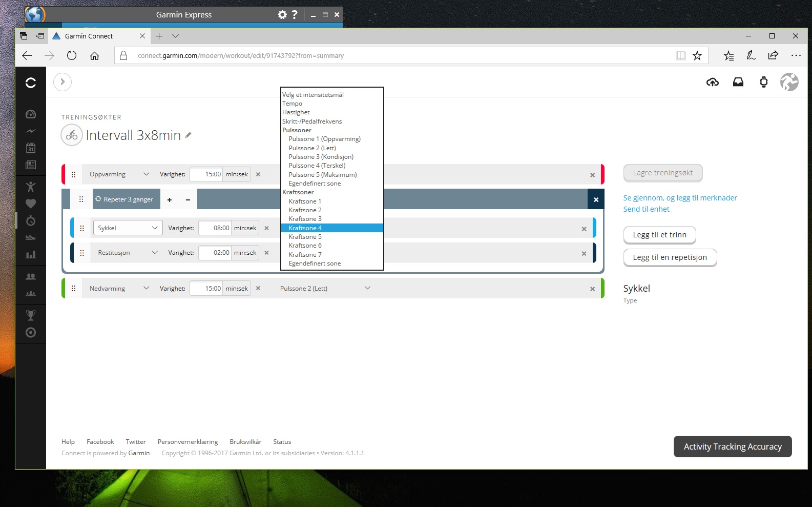Open the browser tab list chevron
812x507 pixels.
[176, 36]
